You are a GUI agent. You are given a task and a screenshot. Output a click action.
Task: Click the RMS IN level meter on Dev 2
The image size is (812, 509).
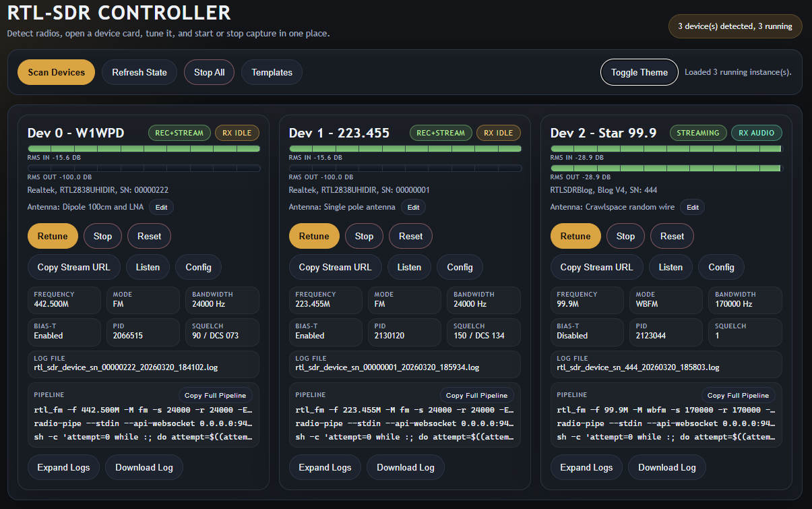[x=666, y=148]
